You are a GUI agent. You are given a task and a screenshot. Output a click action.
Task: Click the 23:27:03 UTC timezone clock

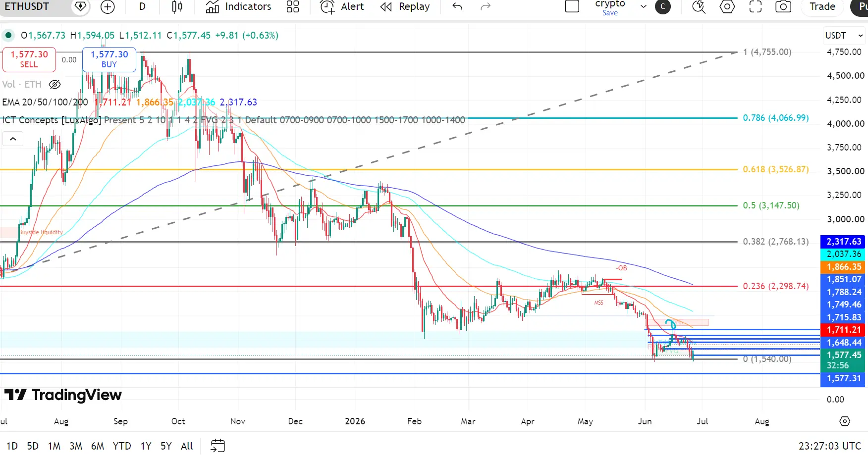point(830,446)
